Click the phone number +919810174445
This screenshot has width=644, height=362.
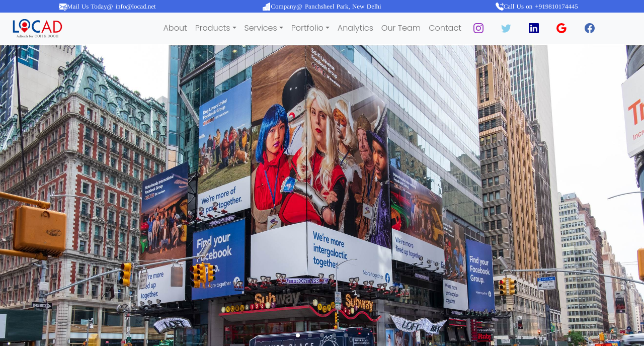(556, 7)
